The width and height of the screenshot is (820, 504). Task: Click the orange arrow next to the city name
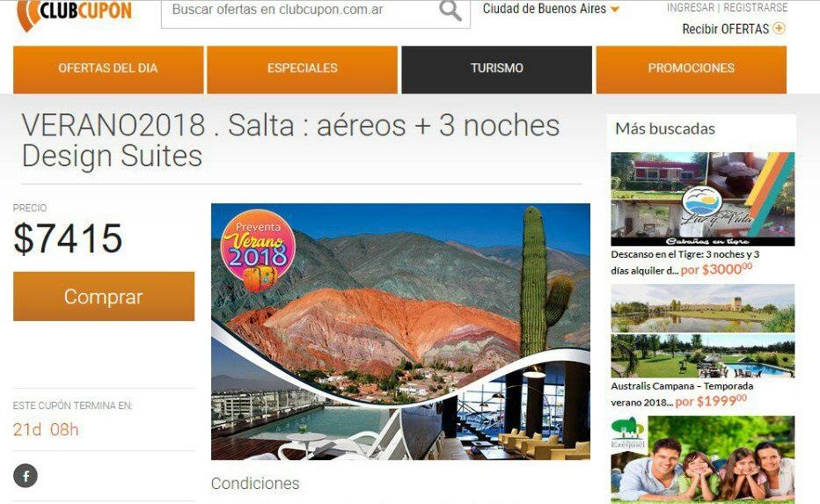(614, 10)
